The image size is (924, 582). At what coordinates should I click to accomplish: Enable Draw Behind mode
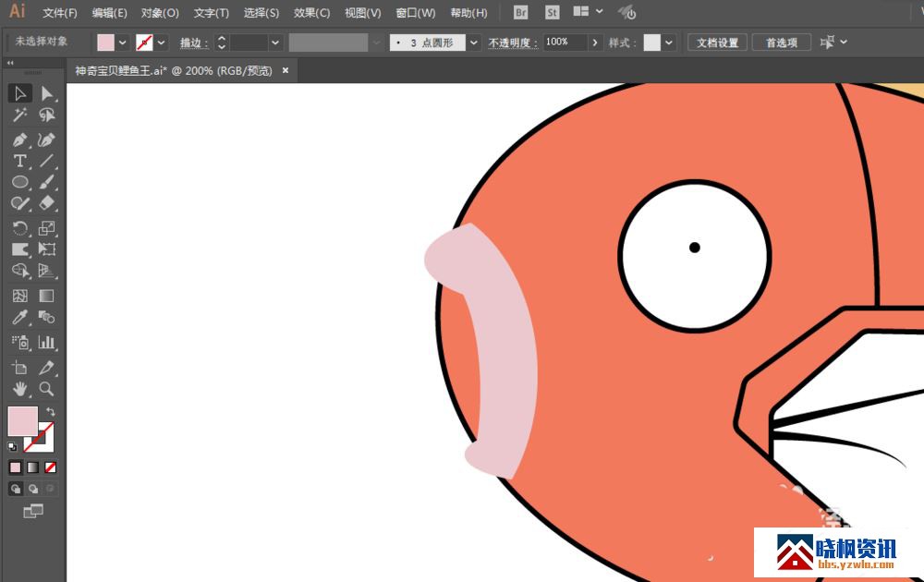33,489
